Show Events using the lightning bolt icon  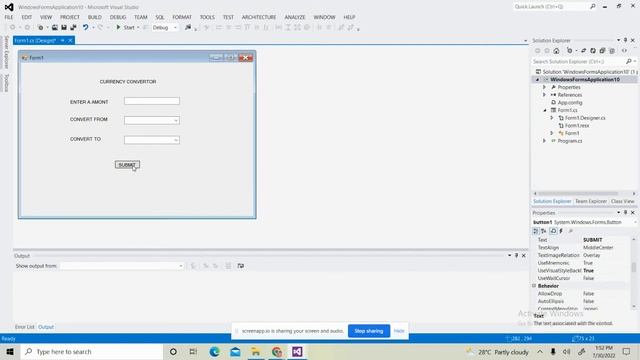point(561,231)
